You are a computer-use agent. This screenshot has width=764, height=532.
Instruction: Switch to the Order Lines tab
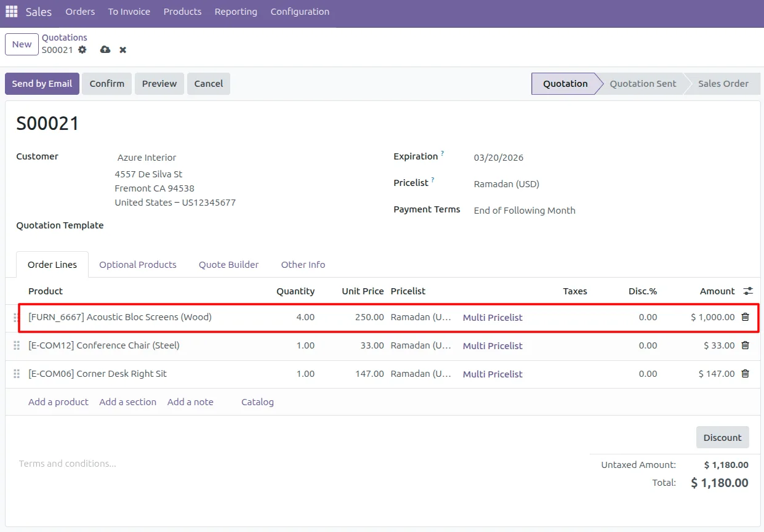52,265
